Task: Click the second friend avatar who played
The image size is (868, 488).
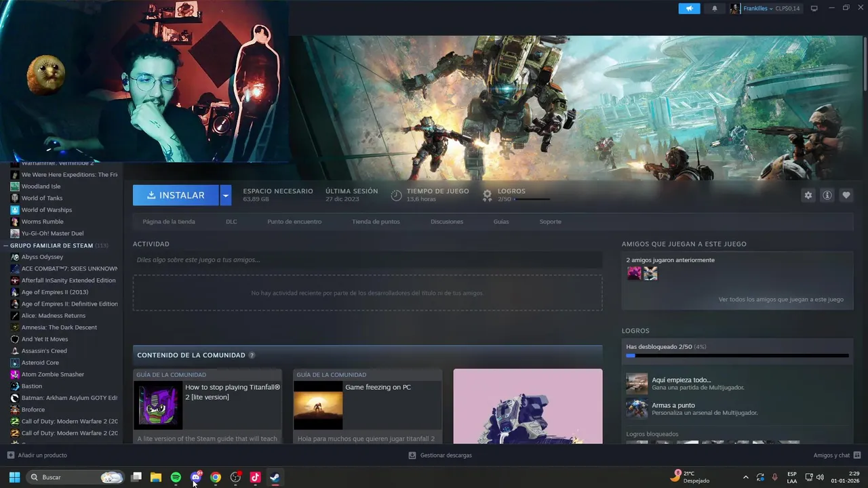Action: (x=650, y=273)
